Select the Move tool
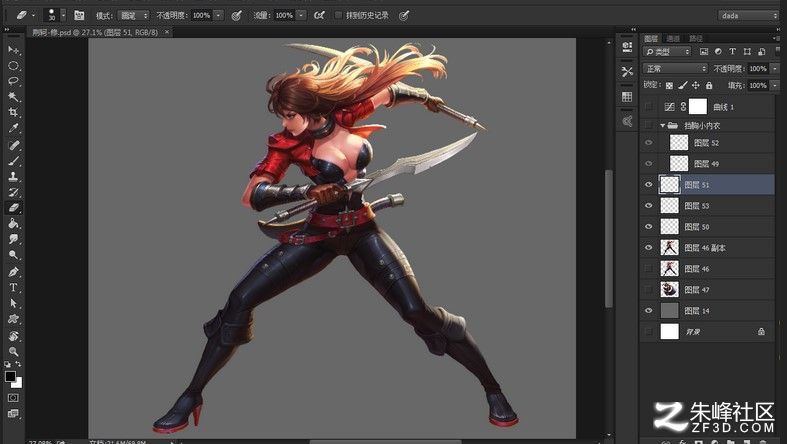The height and width of the screenshot is (444, 787). pos(14,50)
